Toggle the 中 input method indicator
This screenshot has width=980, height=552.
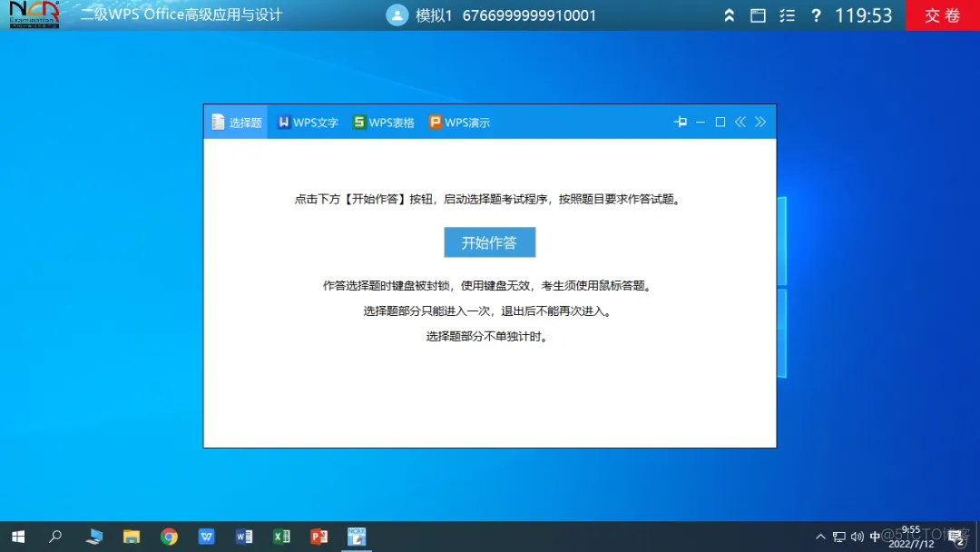coord(875,537)
